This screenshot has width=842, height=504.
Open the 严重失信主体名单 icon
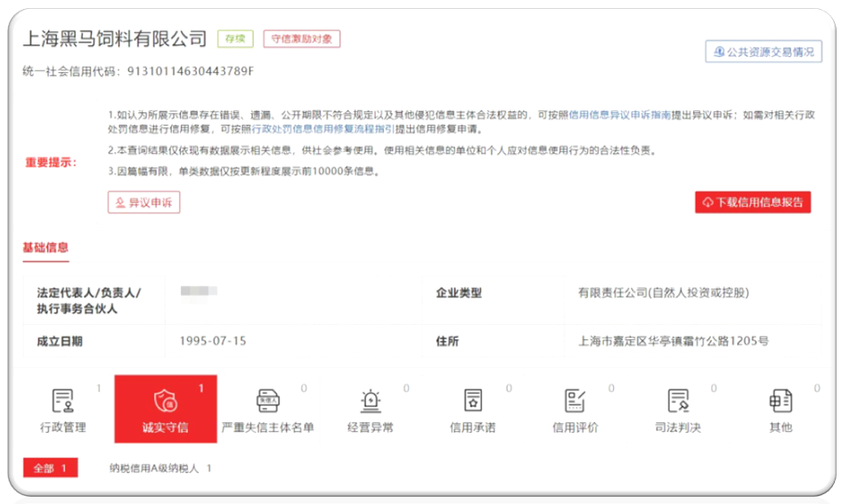(268, 402)
